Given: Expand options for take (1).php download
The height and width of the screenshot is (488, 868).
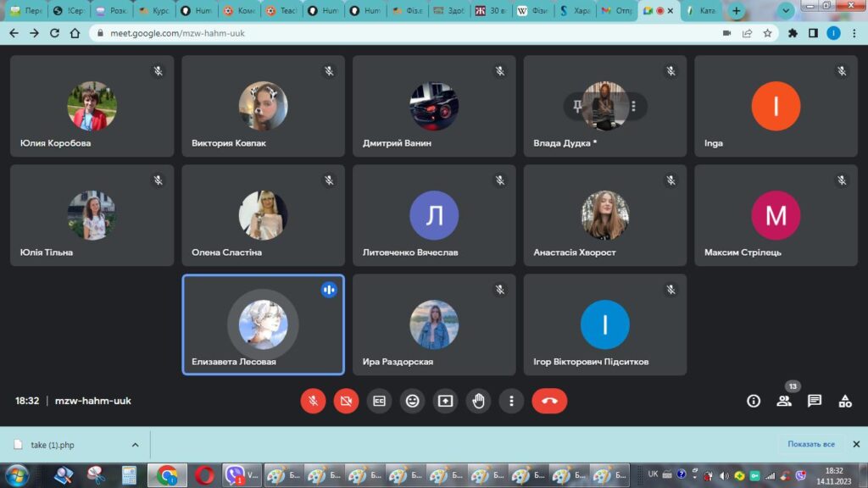Looking at the screenshot, I should (135, 445).
